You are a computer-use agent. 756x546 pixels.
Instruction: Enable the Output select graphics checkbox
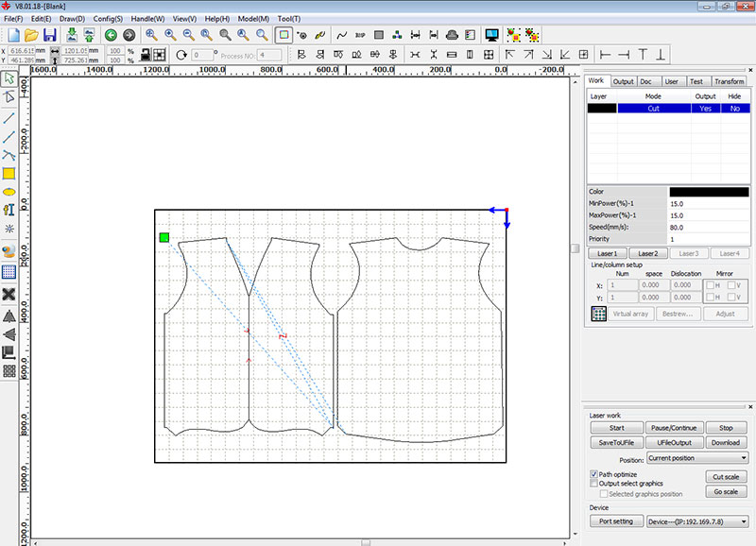(x=594, y=484)
